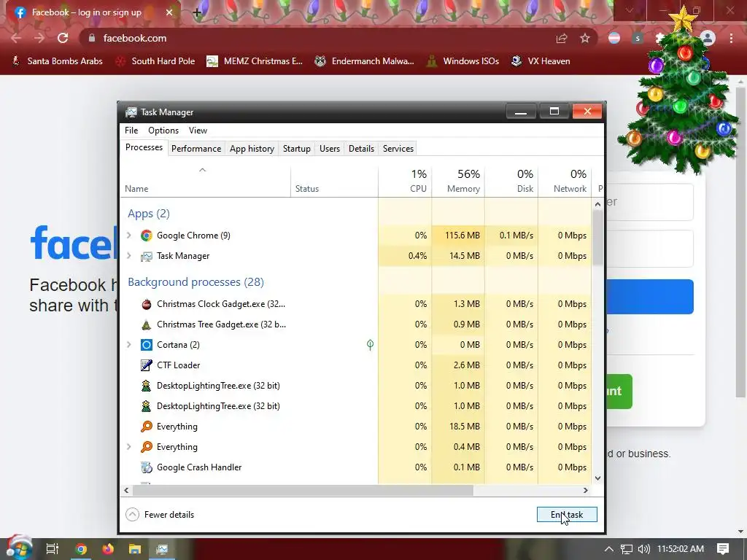
Task: Click the Google Crash Handler icon
Action: tap(146, 467)
